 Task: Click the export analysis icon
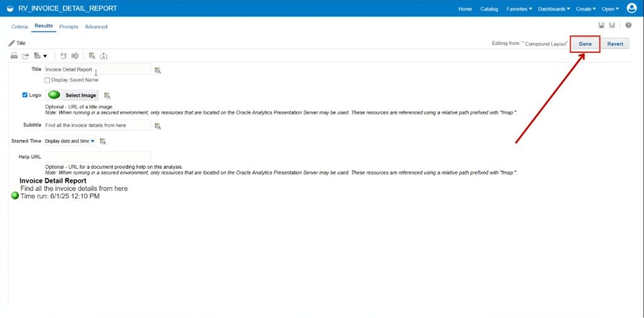click(25, 56)
